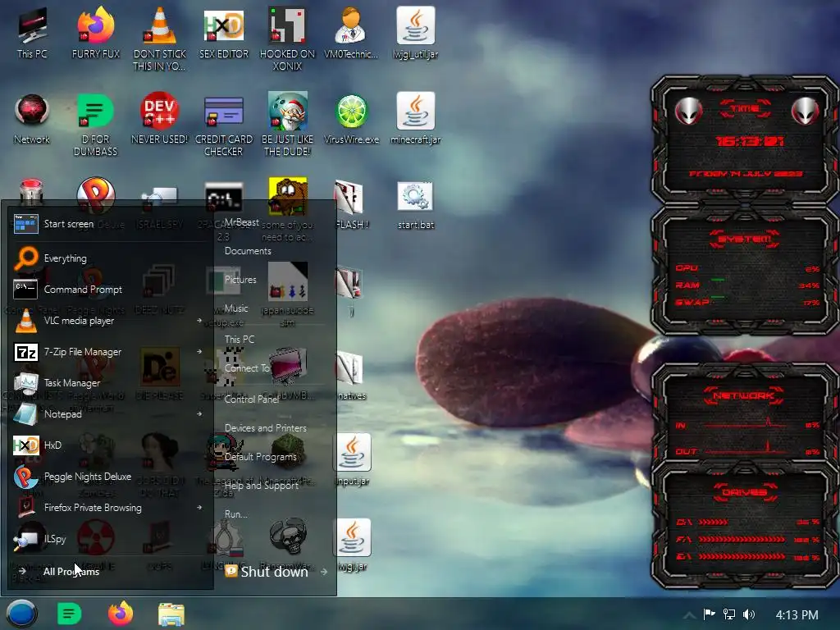Expand Firefox Private Browsing jump list arrow
Screen dimensions: 840x630
pyautogui.click(x=199, y=507)
